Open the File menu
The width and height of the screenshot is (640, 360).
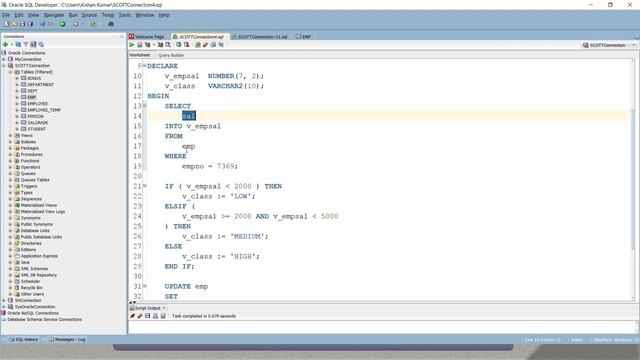click(6, 15)
